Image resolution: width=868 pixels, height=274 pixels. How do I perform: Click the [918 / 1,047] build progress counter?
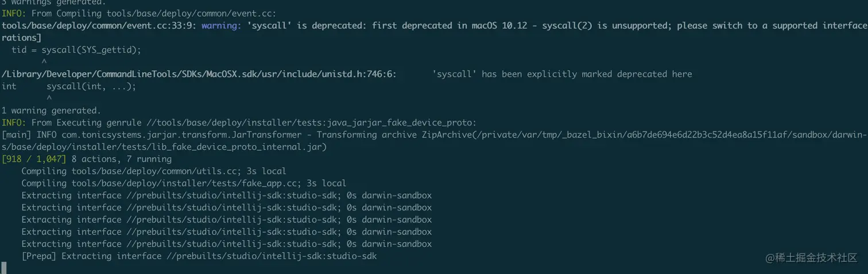34,159
